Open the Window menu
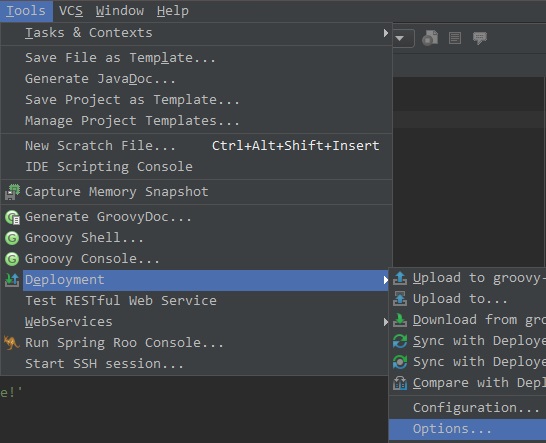 click(120, 11)
